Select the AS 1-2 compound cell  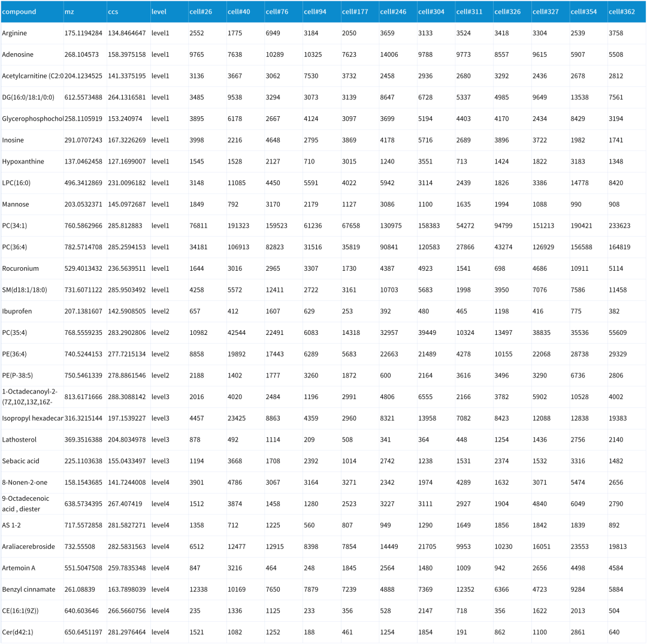[x=32, y=525]
